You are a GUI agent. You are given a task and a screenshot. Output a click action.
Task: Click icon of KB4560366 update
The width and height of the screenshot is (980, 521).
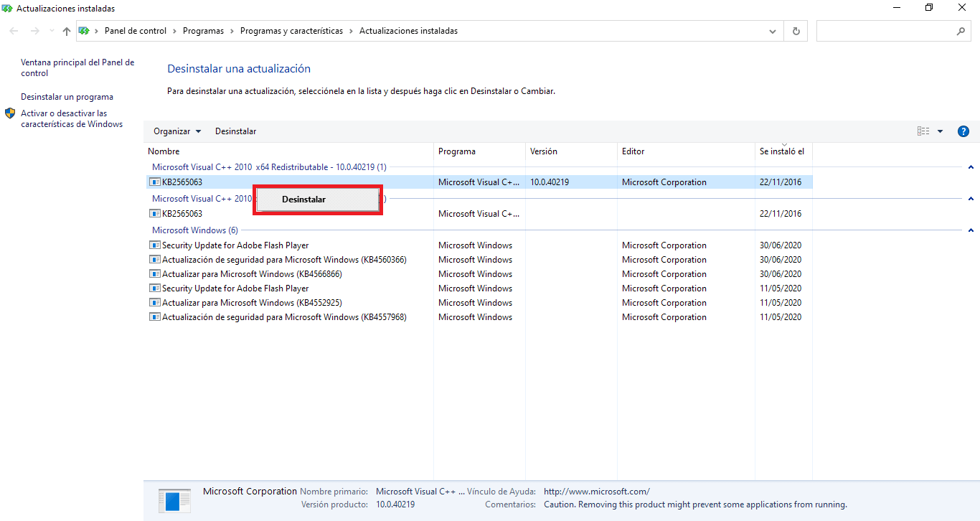pos(155,260)
